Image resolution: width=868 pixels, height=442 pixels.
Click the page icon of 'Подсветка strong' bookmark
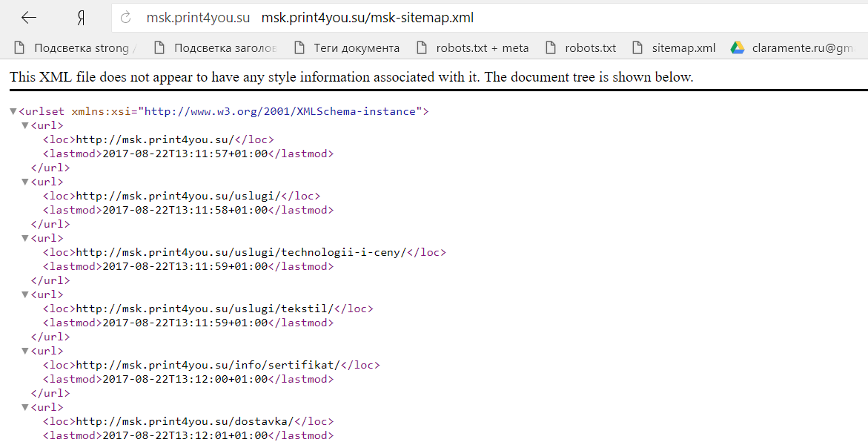[19, 47]
